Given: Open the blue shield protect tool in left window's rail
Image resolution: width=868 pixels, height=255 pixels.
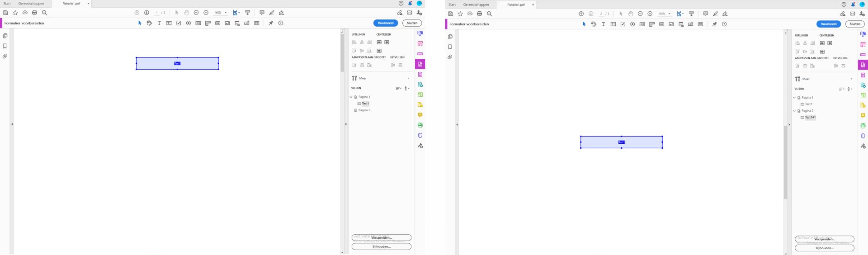Looking at the screenshot, I should [420, 135].
